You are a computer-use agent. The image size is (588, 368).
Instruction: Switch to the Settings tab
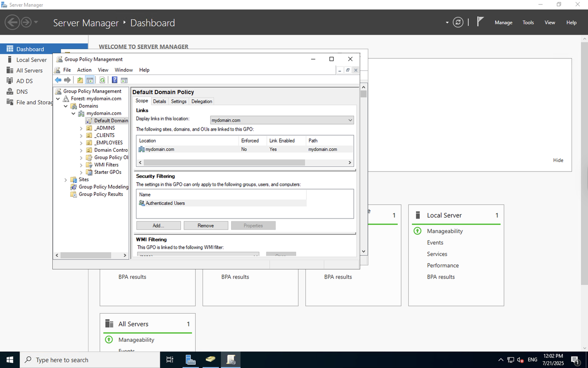pyautogui.click(x=179, y=101)
